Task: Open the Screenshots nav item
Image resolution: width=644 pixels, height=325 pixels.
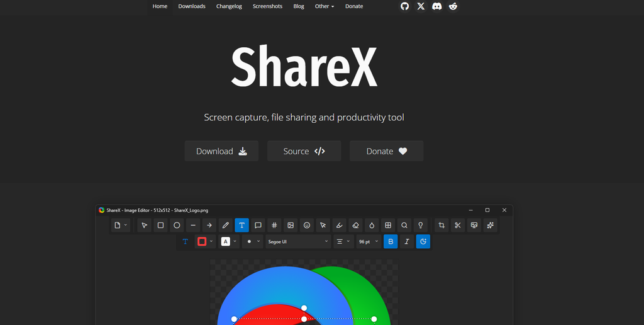Action: pyautogui.click(x=267, y=6)
